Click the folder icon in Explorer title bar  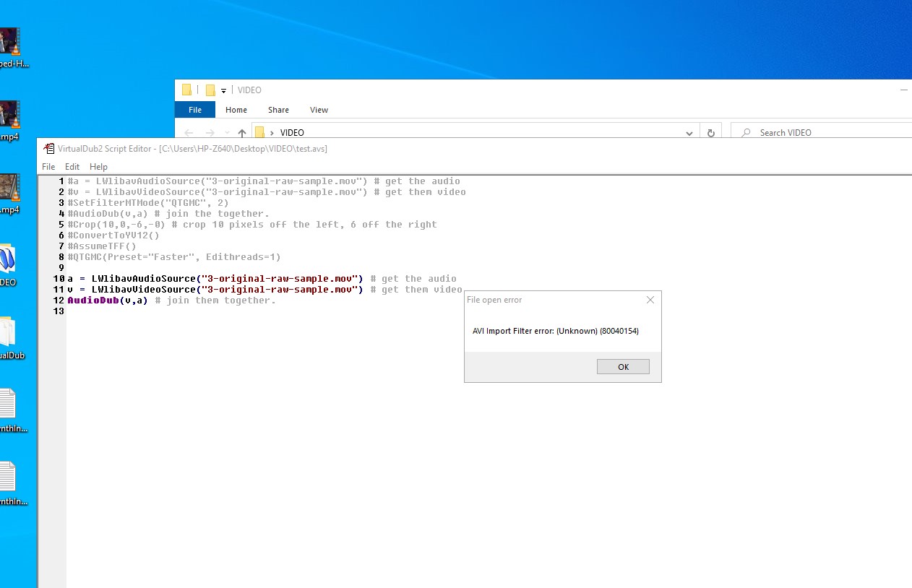(x=186, y=90)
